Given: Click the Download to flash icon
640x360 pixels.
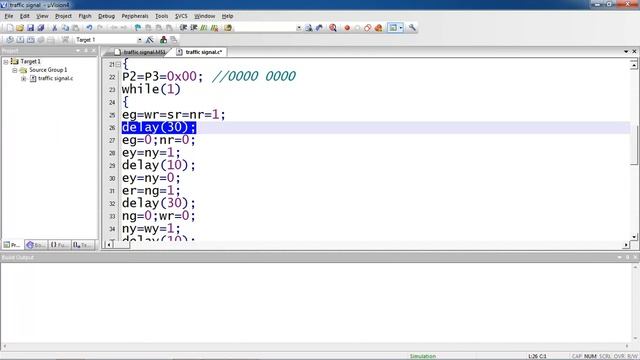Looking at the screenshot, I should pos(65,40).
